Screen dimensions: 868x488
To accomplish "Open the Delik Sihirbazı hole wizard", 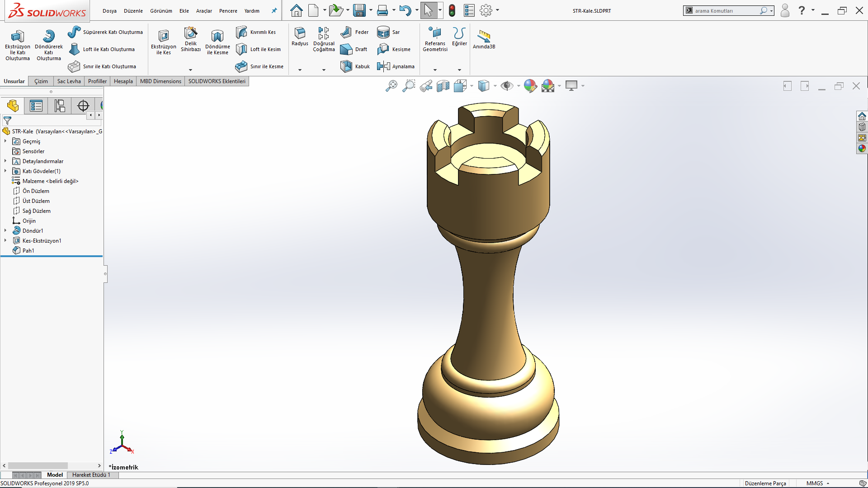I will coord(190,33).
